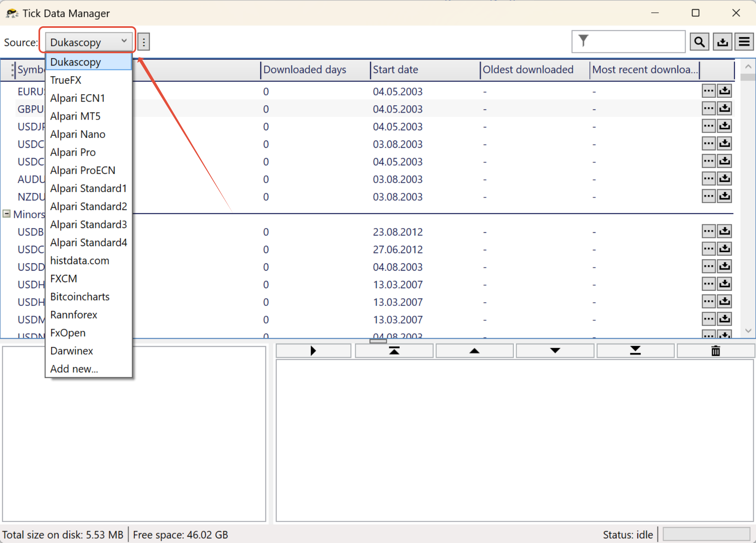This screenshot has width=756, height=543.
Task: Delete queue item with trash icon
Action: (715, 351)
